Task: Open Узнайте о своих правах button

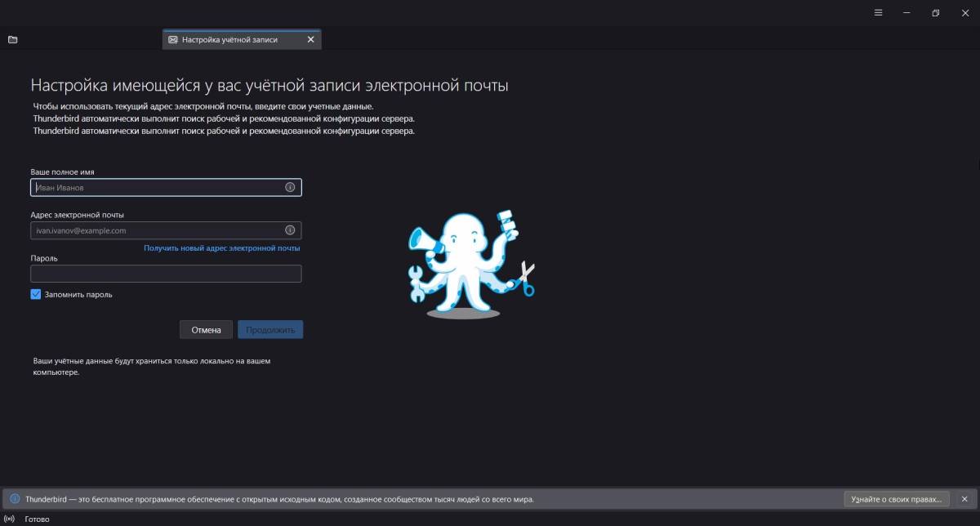Action: 897,499
